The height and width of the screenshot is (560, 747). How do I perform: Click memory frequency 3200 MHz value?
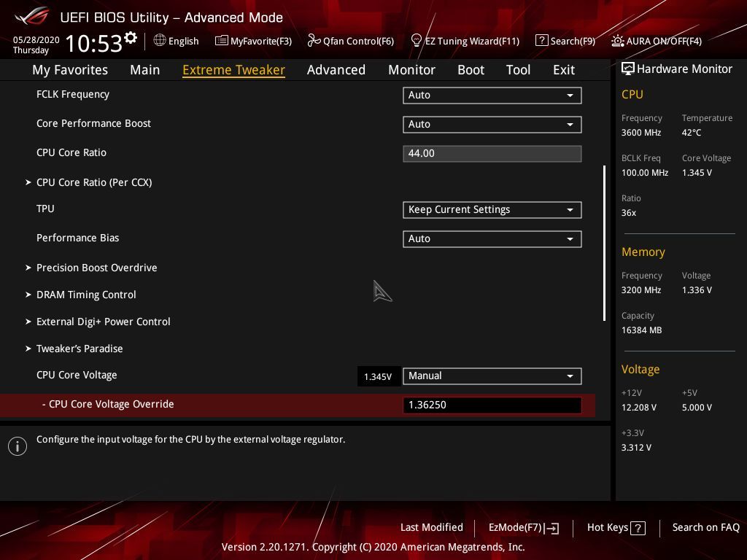pos(641,290)
